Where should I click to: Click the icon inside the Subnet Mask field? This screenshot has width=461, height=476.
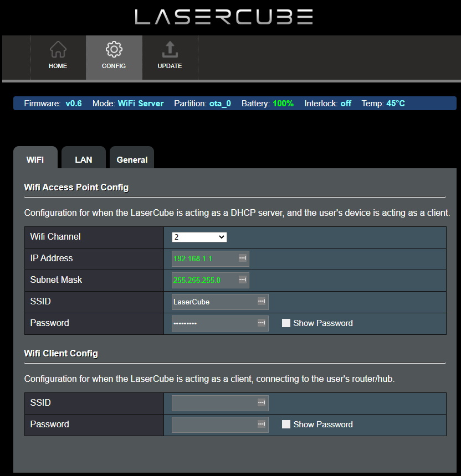[x=242, y=280]
